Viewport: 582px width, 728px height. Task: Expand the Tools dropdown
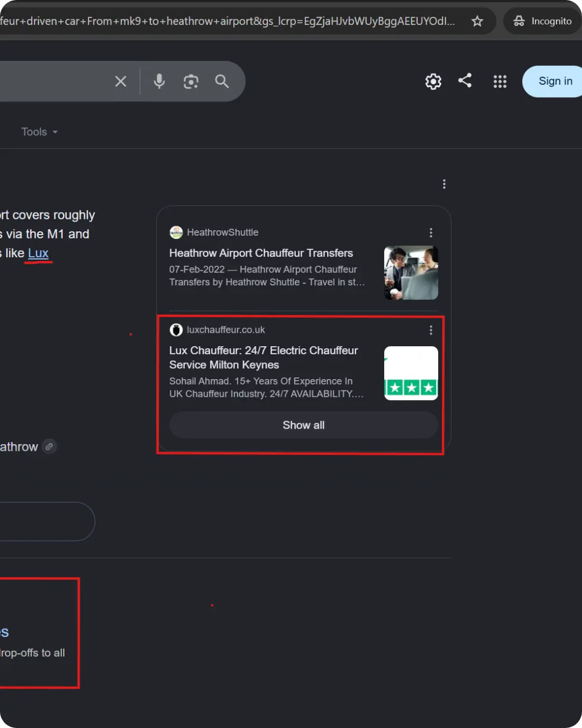39,132
